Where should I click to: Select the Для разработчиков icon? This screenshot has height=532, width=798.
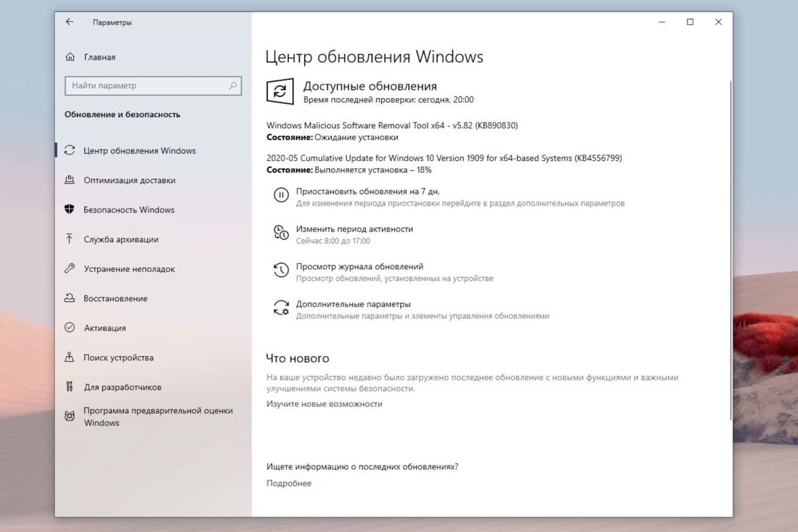point(70,387)
